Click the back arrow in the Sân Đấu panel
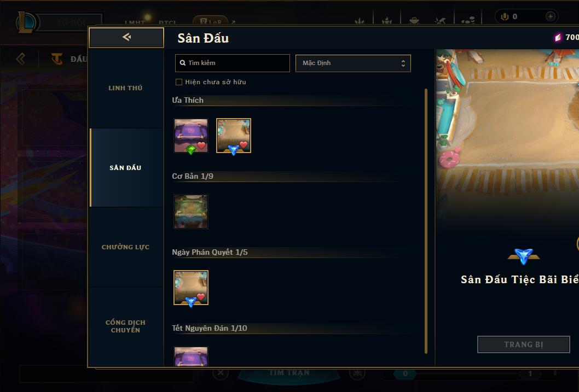The height and width of the screenshot is (392, 579). (x=126, y=37)
